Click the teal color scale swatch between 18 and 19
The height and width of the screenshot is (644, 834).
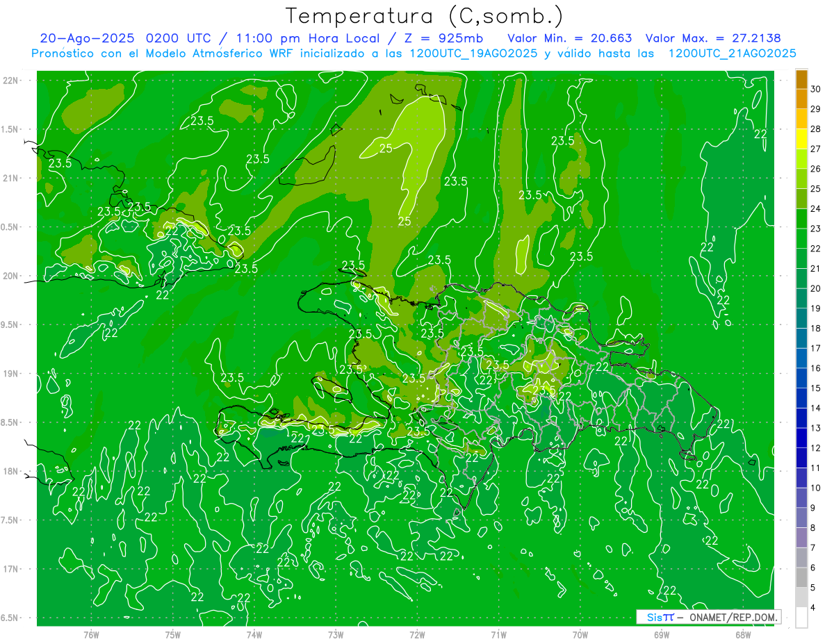click(x=801, y=318)
